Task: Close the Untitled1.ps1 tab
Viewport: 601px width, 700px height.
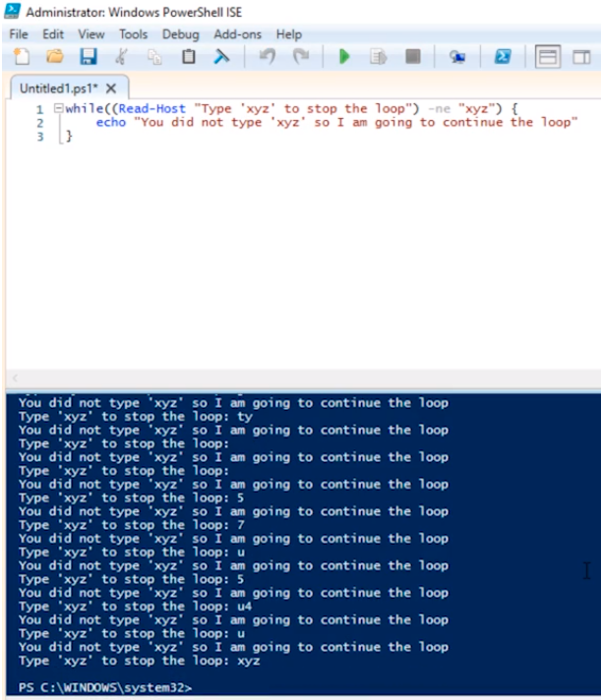Action: (x=111, y=87)
